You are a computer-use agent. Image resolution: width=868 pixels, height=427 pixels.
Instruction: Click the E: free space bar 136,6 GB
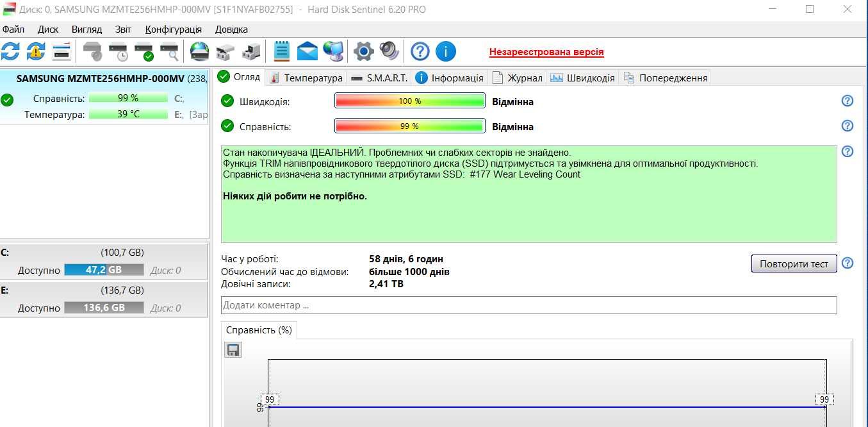tap(103, 308)
